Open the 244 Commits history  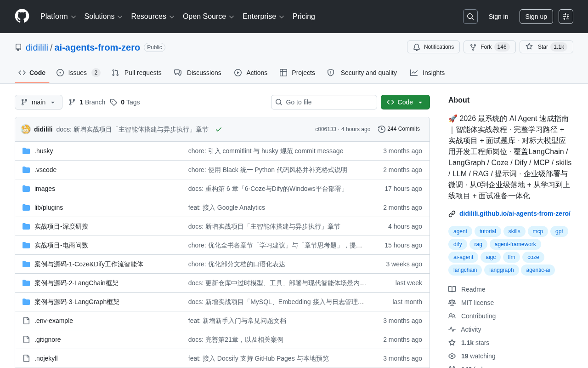[399, 129]
